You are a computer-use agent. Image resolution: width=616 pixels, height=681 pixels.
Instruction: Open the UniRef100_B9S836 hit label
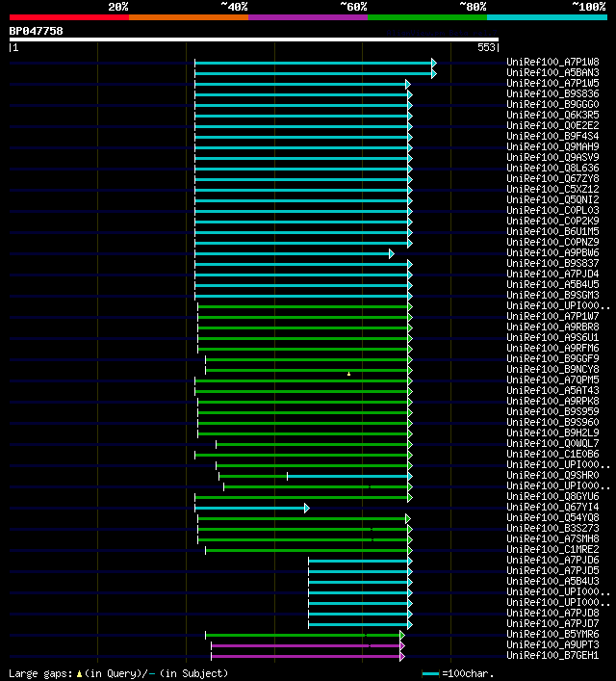pos(552,93)
